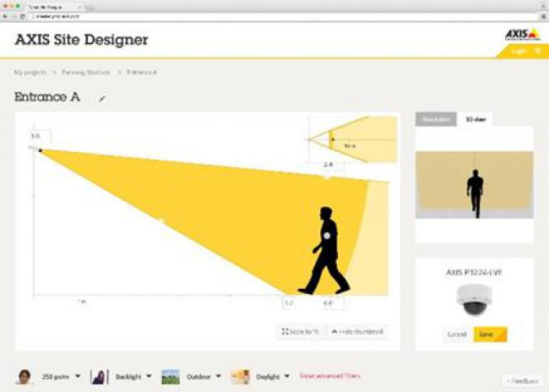Click the pencil icon beside Entrance A
Image resolution: width=549 pixels, height=392 pixels.
coord(102,99)
